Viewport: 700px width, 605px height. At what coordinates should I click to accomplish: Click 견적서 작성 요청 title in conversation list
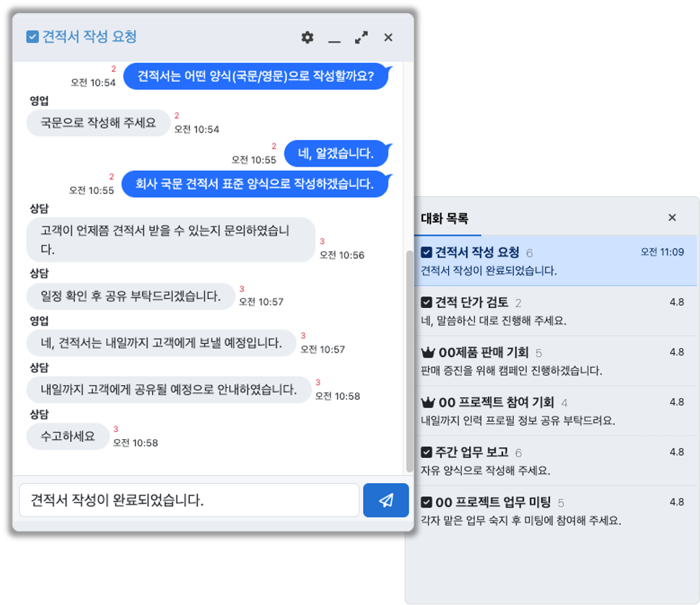[477, 252]
